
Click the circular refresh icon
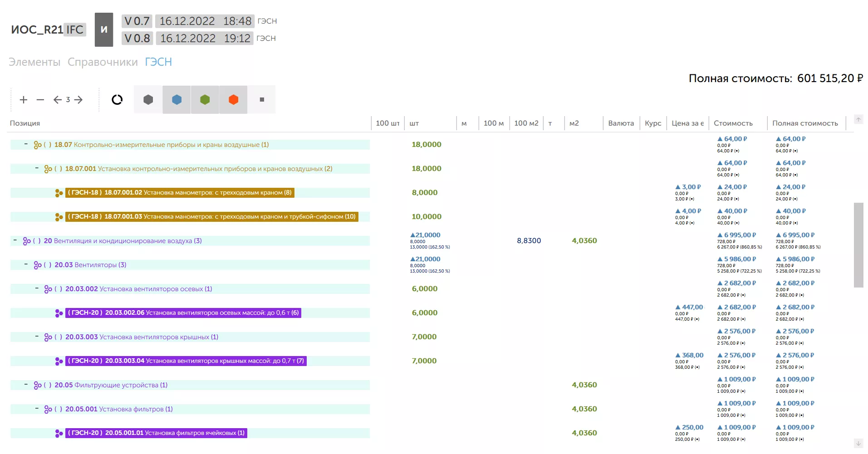click(117, 100)
